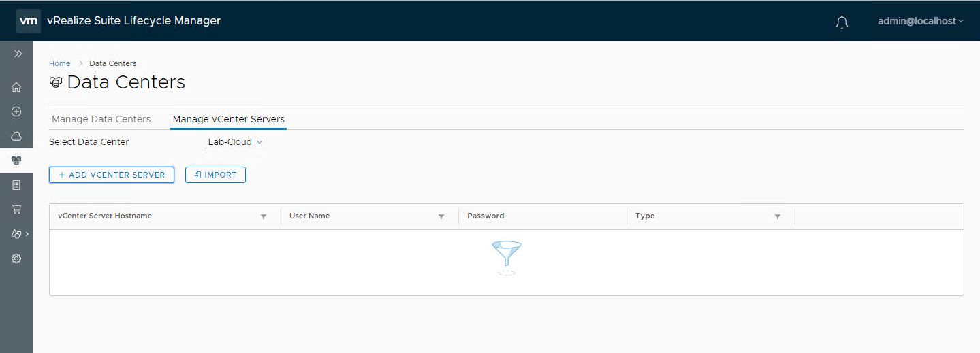Click the VMware logo in the header
The width and height of the screenshot is (980, 353).
(x=28, y=21)
